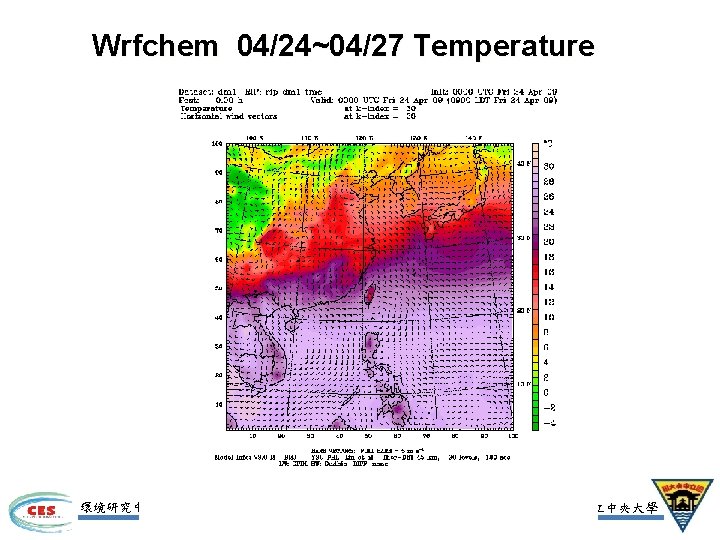This screenshot has width=720, height=540.
Task: Click the "10" label on the color bar
Action: pyautogui.click(x=549, y=317)
